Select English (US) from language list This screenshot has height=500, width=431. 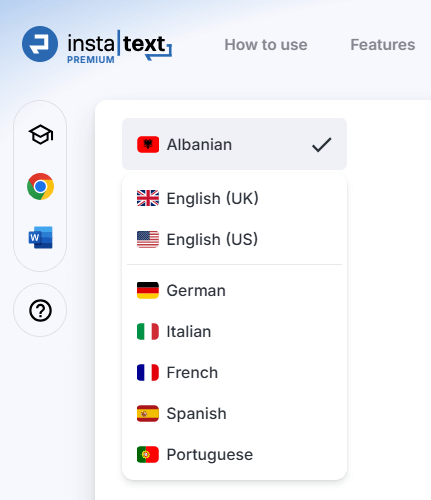click(234, 239)
